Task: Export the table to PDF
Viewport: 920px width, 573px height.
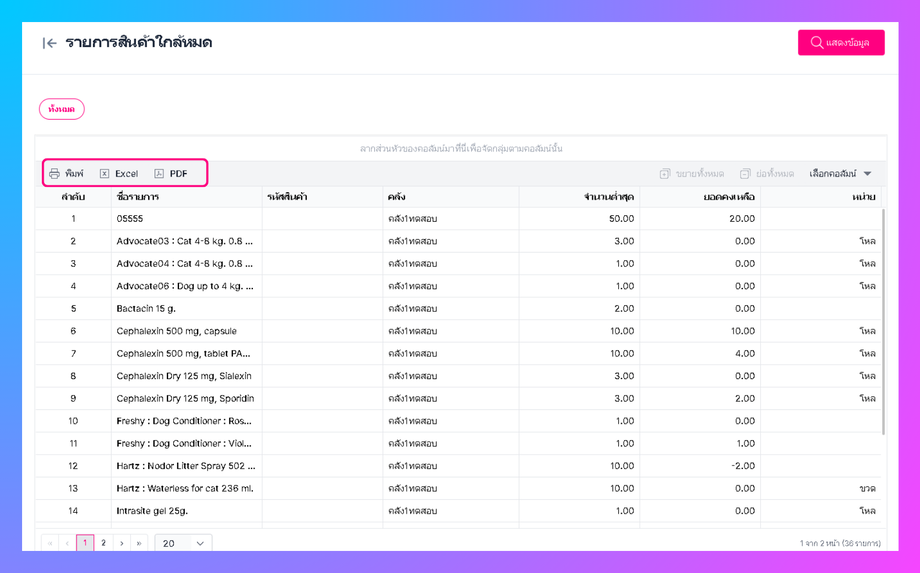Action: point(171,174)
